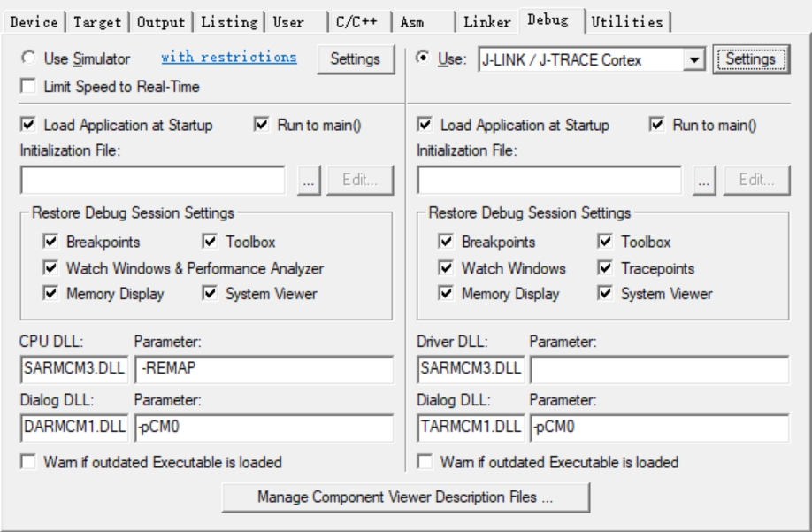
Task: Click the CPU DLL parameter field with -REMAP
Action: (263, 369)
